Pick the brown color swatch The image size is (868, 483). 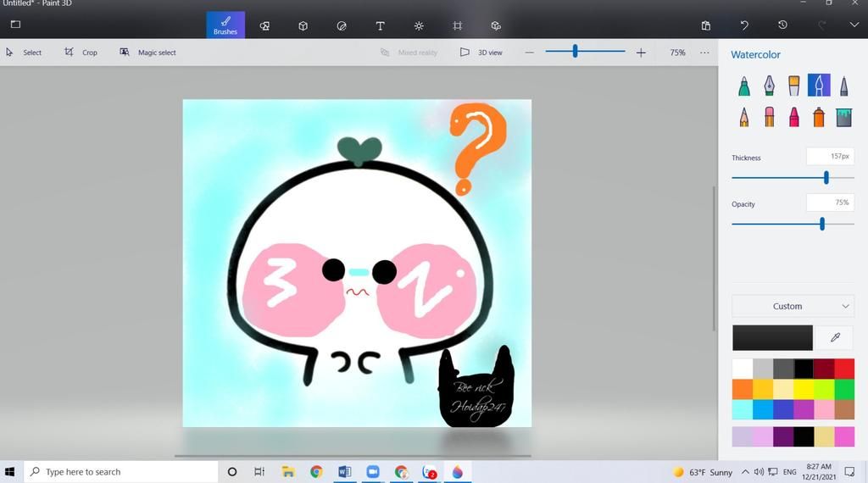844,409
